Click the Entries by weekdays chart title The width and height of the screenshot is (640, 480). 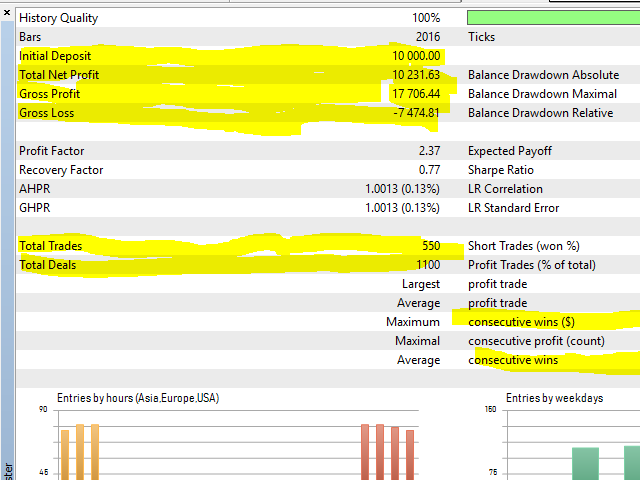point(554,398)
